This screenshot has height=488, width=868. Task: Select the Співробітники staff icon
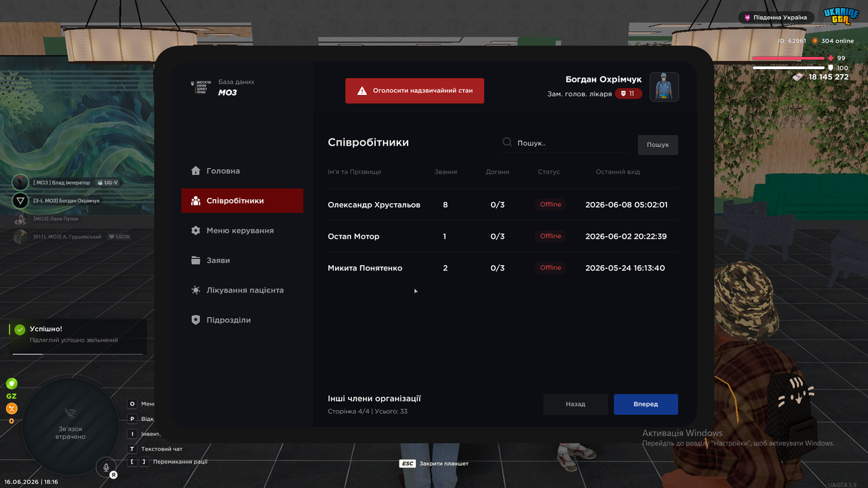pos(196,201)
